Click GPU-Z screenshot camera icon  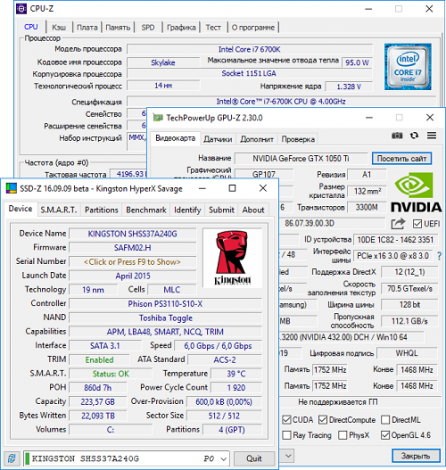pyautogui.click(x=397, y=135)
